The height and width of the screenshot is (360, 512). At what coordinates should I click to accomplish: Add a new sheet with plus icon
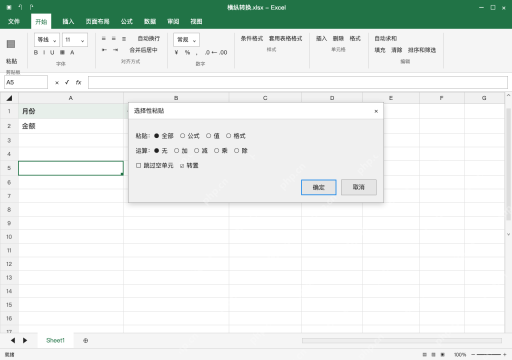pyautogui.click(x=86, y=341)
